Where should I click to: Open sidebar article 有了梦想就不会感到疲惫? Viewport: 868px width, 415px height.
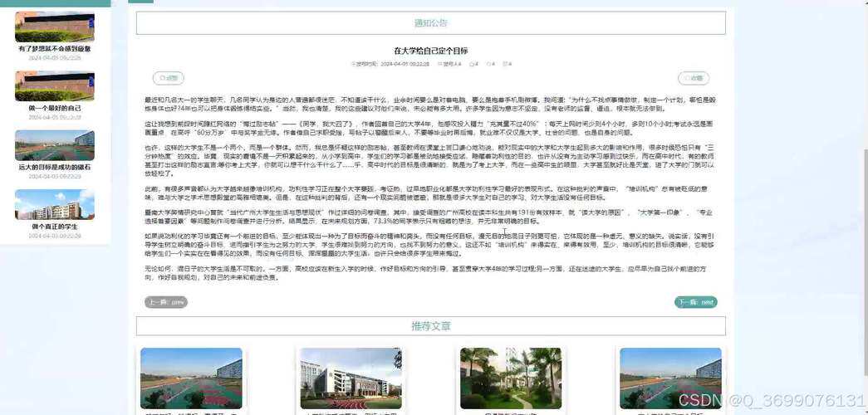pyautogui.click(x=54, y=49)
